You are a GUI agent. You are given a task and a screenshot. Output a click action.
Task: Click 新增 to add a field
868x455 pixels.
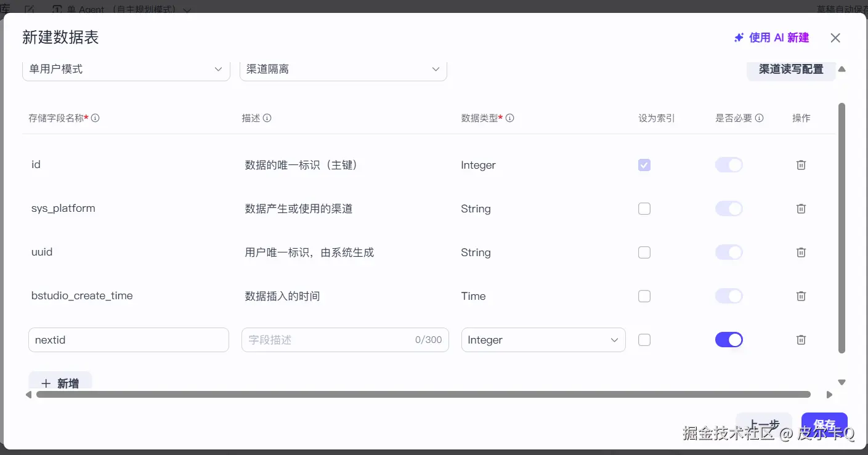[60, 382]
